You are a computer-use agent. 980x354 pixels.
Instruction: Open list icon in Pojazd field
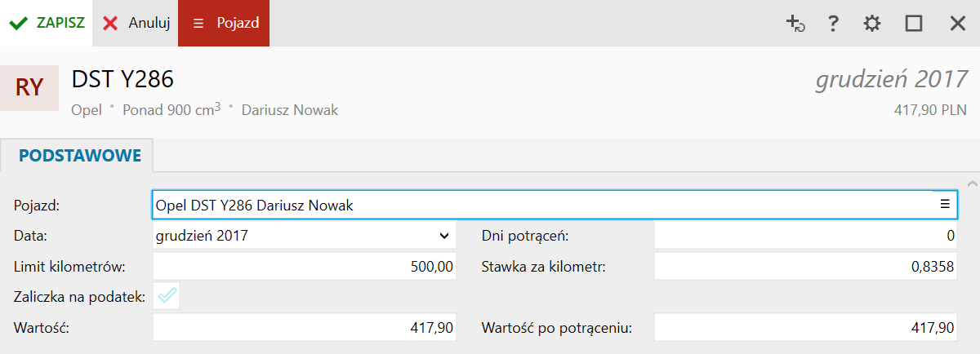[x=945, y=204]
